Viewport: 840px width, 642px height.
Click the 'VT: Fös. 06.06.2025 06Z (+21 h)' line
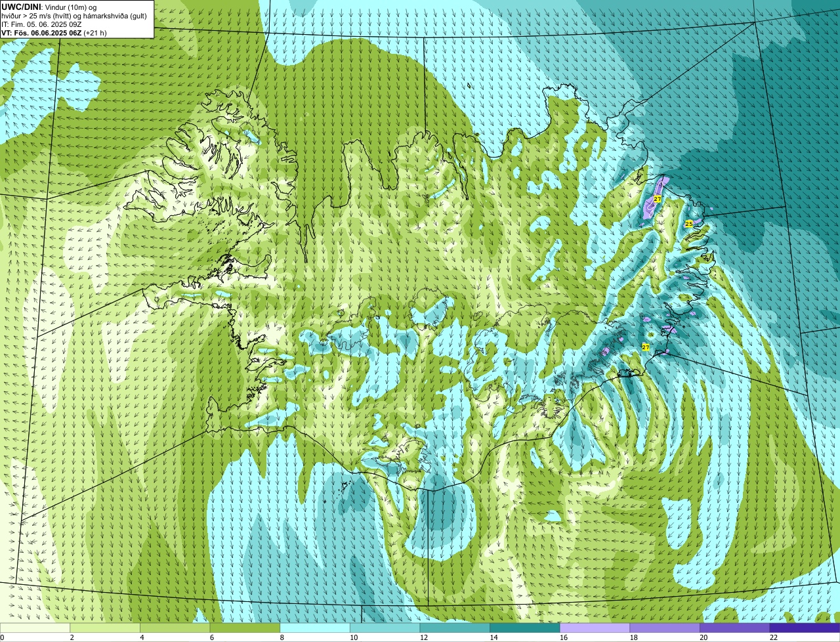[54, 32]
